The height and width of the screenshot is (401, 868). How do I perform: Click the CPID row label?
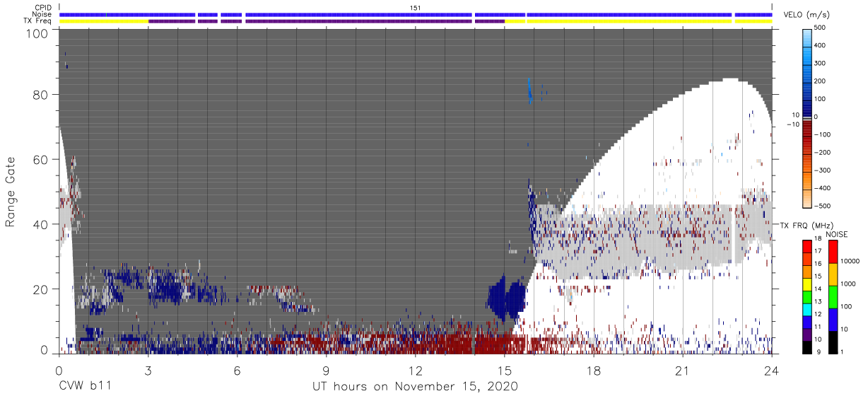[44, 8]
